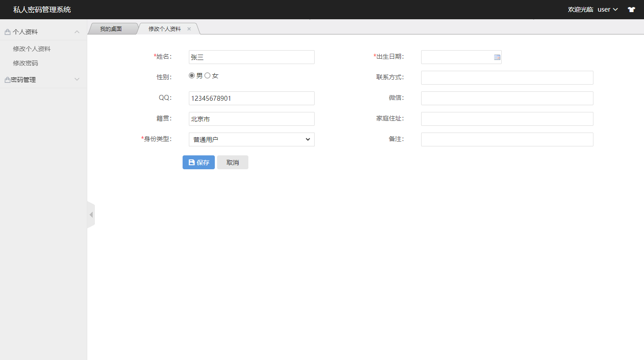Screen dimensions: 644x360
Task: Click the lock icon beside 密码管理
Action: 7,79
